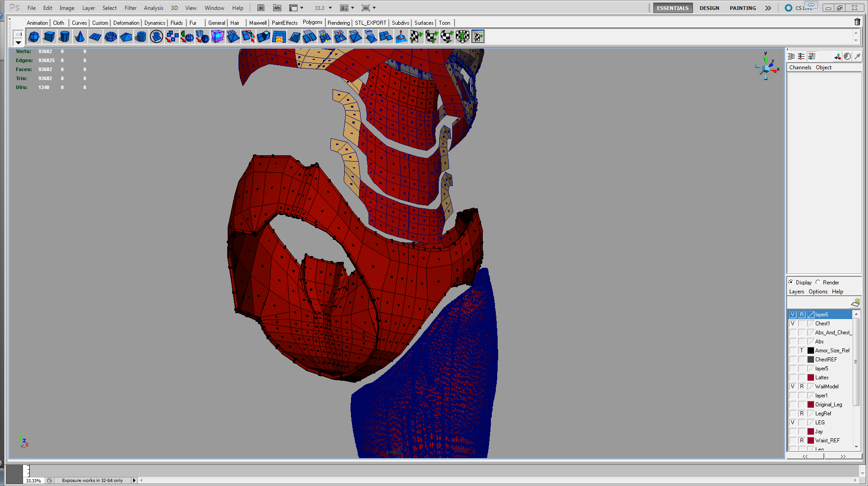
Task: Launch Mini Bridge with the Mb icon
Action: point(277,8)
